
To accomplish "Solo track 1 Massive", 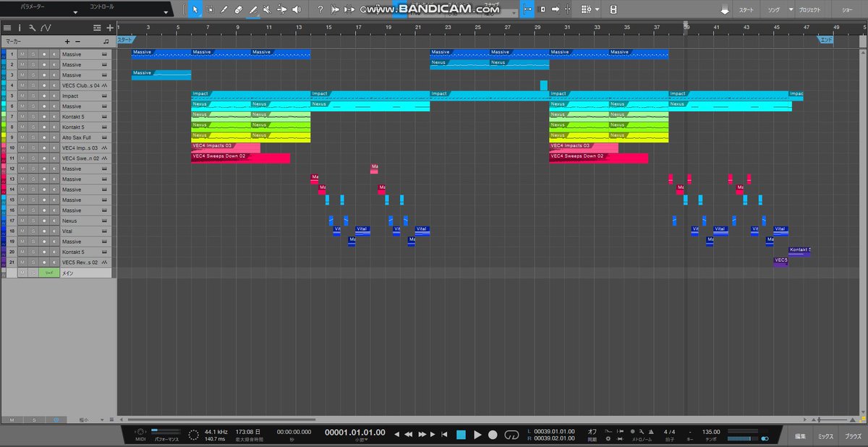I will 33,54.
